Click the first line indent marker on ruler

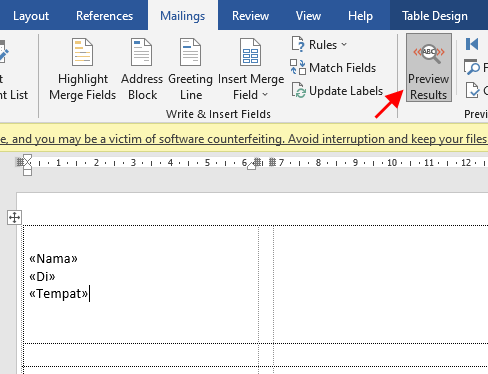click(x=27, y=158)
